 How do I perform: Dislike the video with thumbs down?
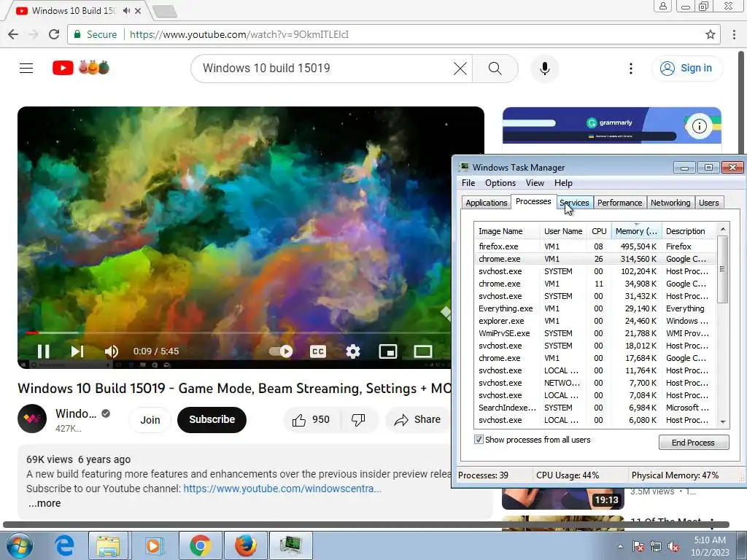click(358, 419)
